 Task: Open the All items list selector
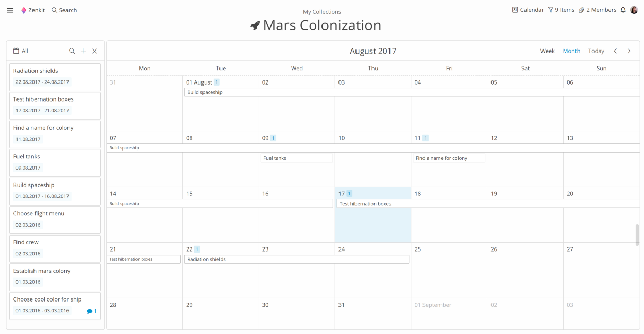[21, 51]
